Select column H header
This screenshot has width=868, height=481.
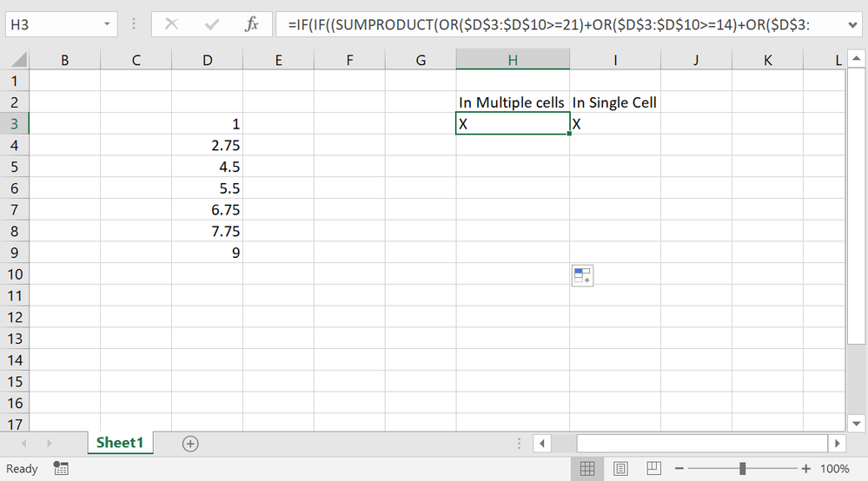[513, 60]
